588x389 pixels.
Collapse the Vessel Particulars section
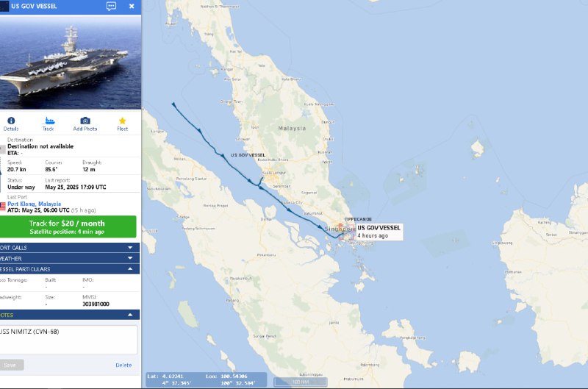coord(70,269)
